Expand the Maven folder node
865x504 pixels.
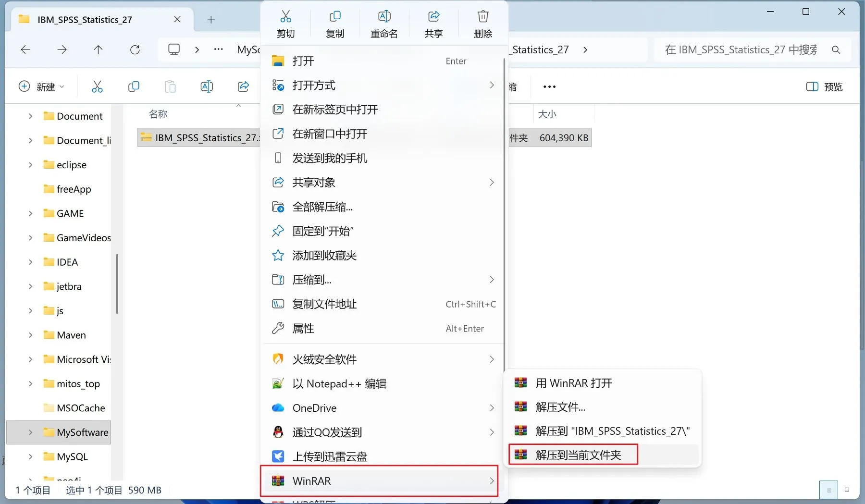(30, 335)
